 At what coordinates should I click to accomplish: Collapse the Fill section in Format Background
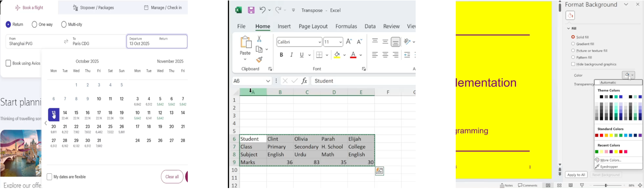[568, 28]
